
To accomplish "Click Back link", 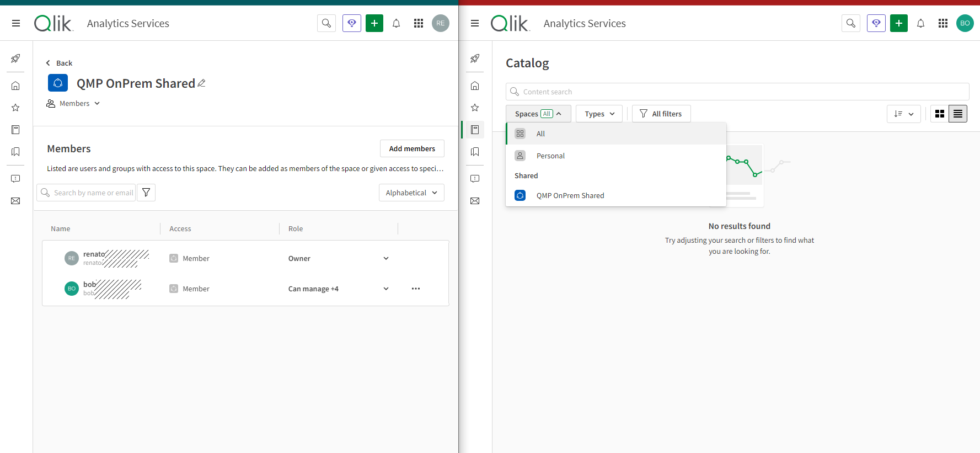I will click(59, 63).
